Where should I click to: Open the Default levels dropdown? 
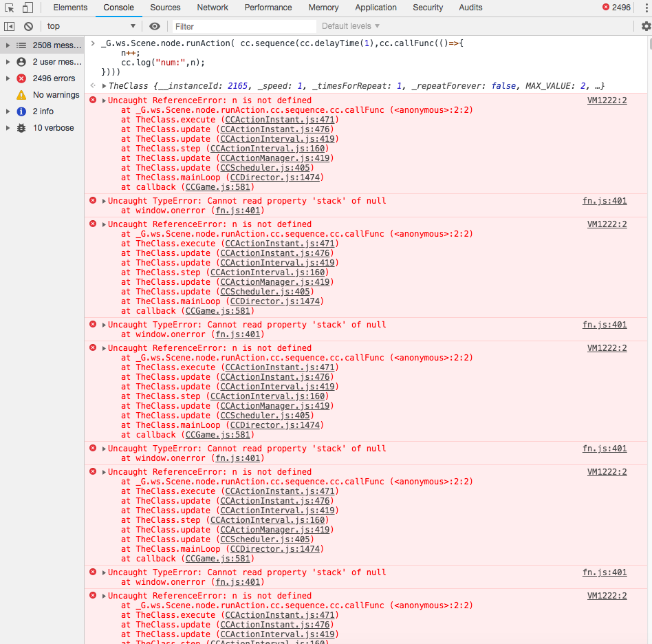pyautogui.click(x=351, y=26)
